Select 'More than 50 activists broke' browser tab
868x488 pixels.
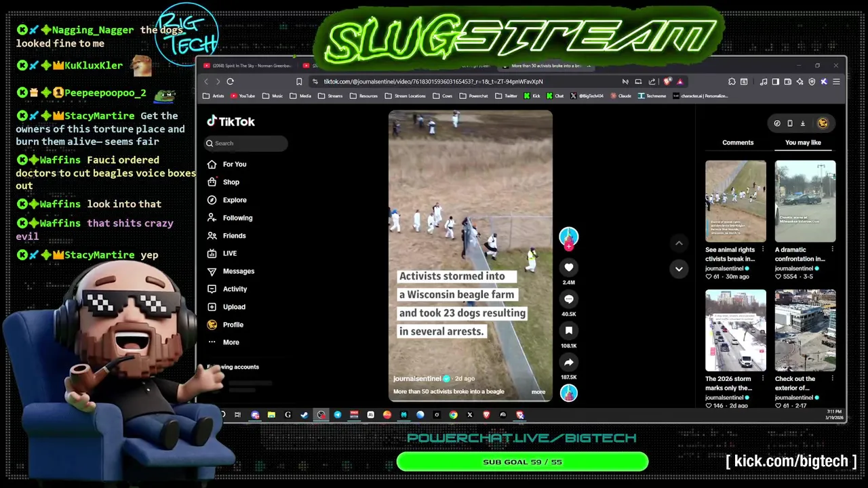pos(547,66)
